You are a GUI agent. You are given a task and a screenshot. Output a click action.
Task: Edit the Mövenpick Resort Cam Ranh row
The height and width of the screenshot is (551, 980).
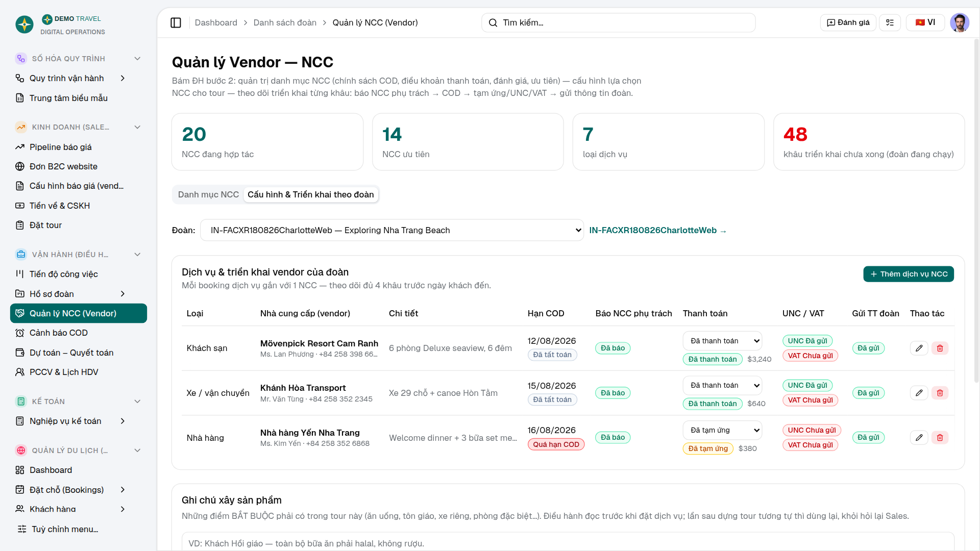(919, 348)
